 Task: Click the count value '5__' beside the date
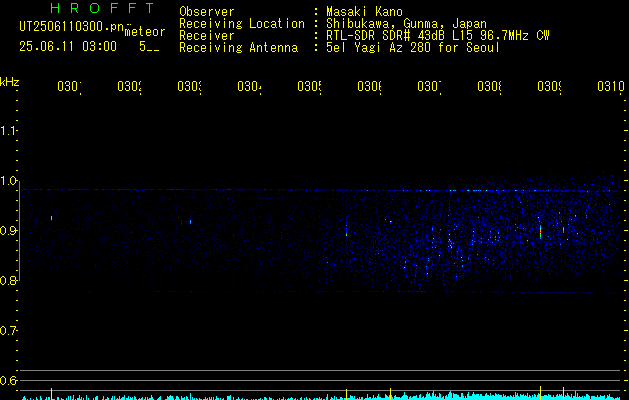coord(149,47)
